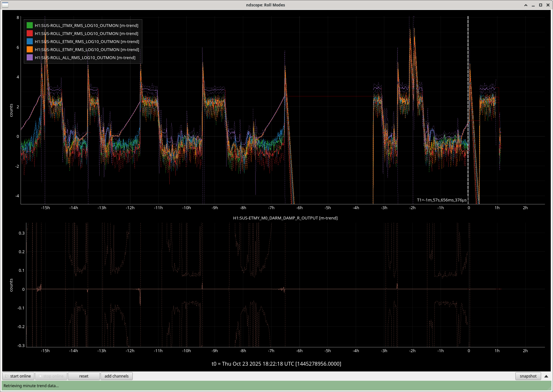Open the window menu icon in title bar

(5, 5)
